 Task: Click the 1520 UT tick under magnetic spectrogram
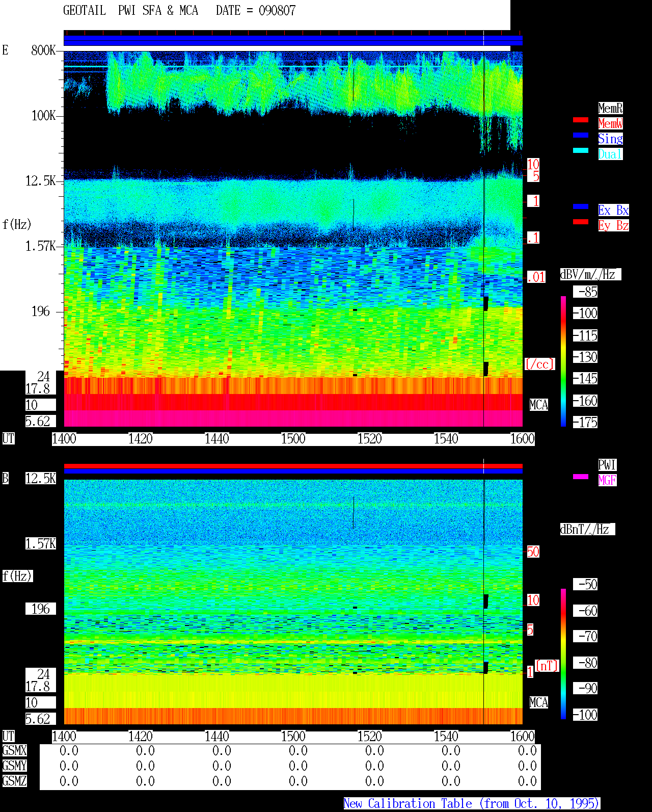(370, 737)
